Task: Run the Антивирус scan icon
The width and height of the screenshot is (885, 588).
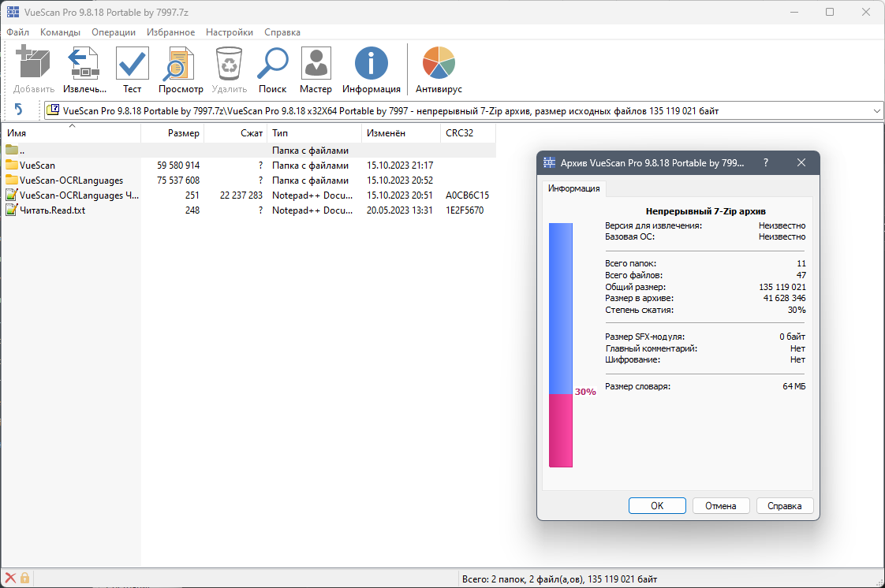Action: tap(438, 63)
